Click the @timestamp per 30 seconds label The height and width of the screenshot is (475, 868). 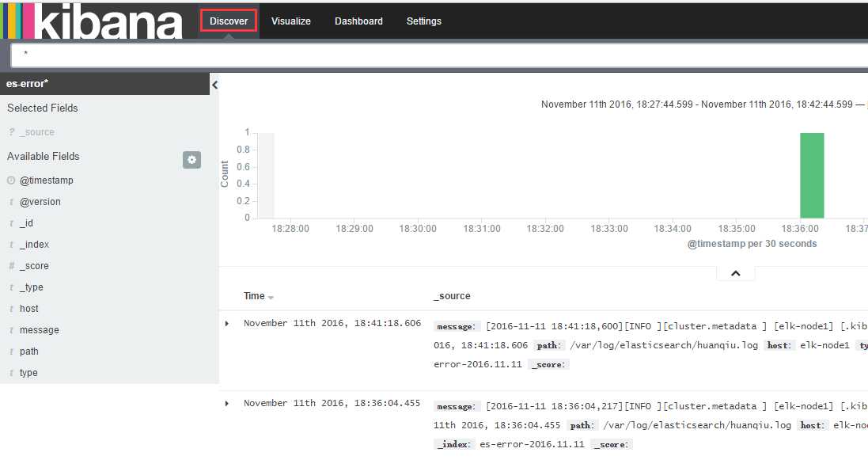tap(752, 244)
